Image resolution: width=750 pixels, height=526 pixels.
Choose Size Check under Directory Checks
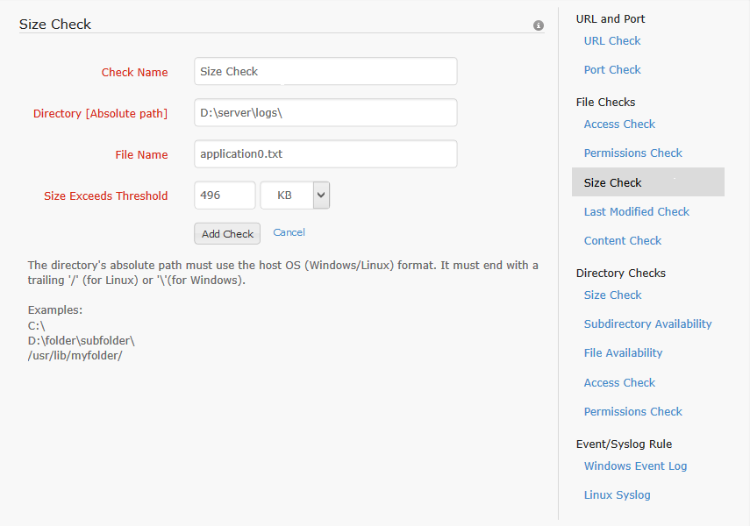(x=612, y=295)
